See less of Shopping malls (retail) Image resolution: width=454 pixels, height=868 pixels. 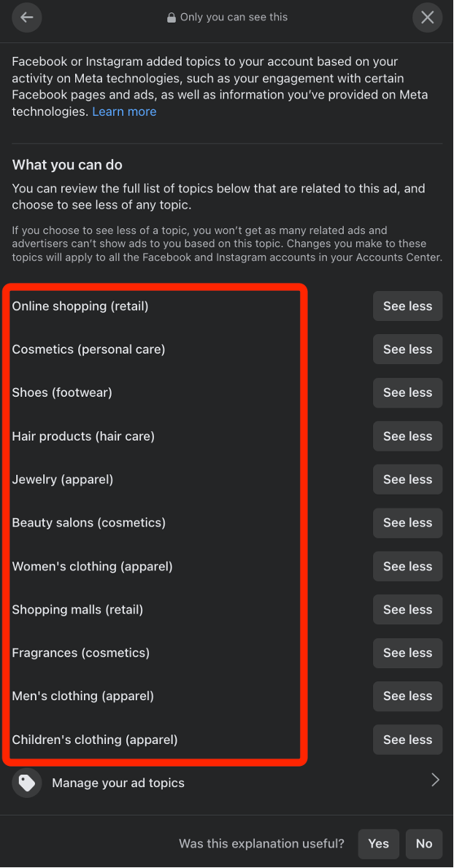[x=407, y=610]
